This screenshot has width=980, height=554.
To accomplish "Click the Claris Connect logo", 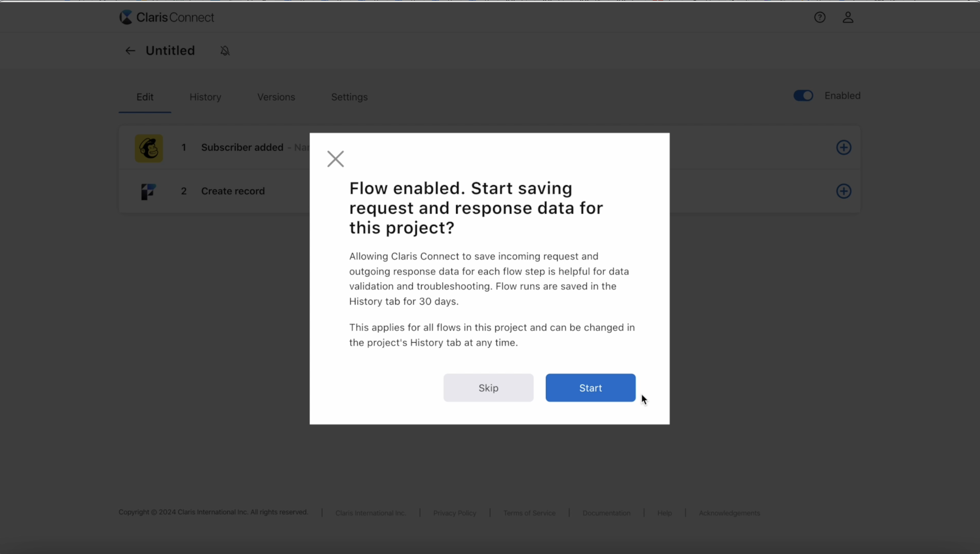I will tap(166, 17).
